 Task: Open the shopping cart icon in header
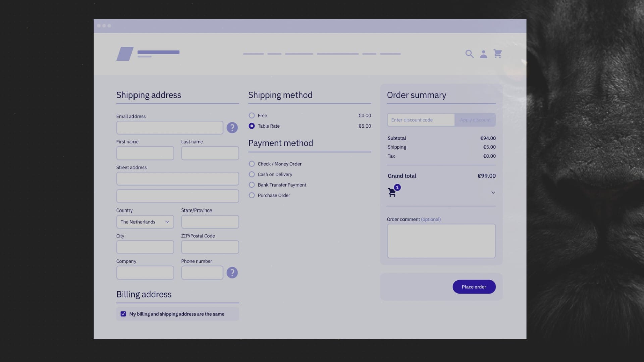(498, 54)
